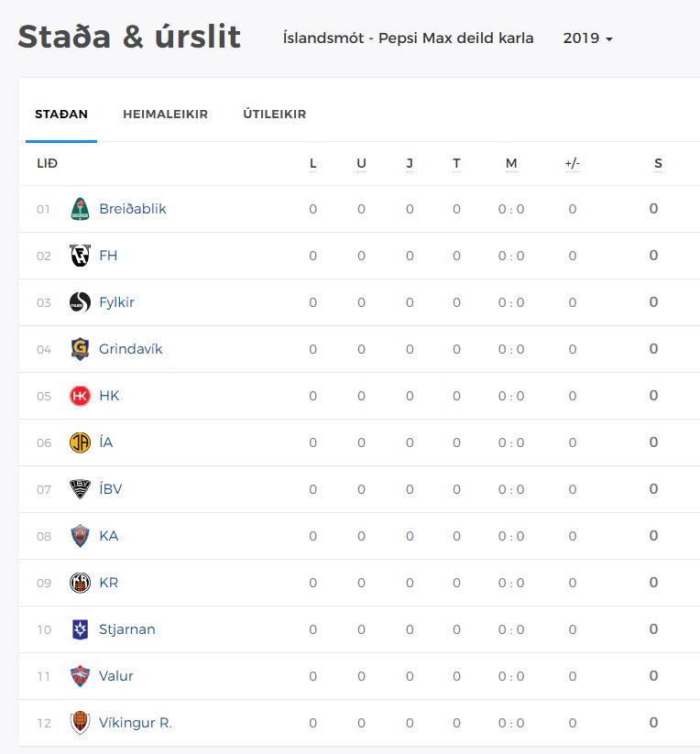
Task: Open the 2019 season dropdown
Action: (x=587, y=38)
